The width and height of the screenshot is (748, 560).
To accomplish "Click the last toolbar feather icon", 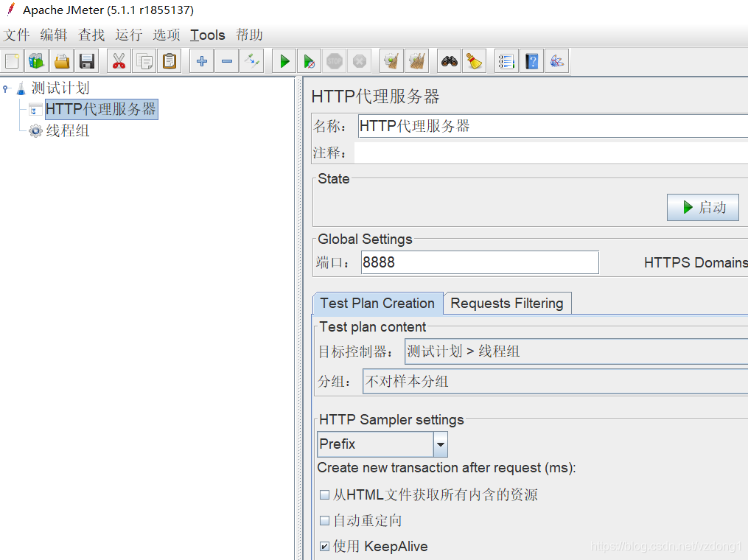I will tap(556, 61).
